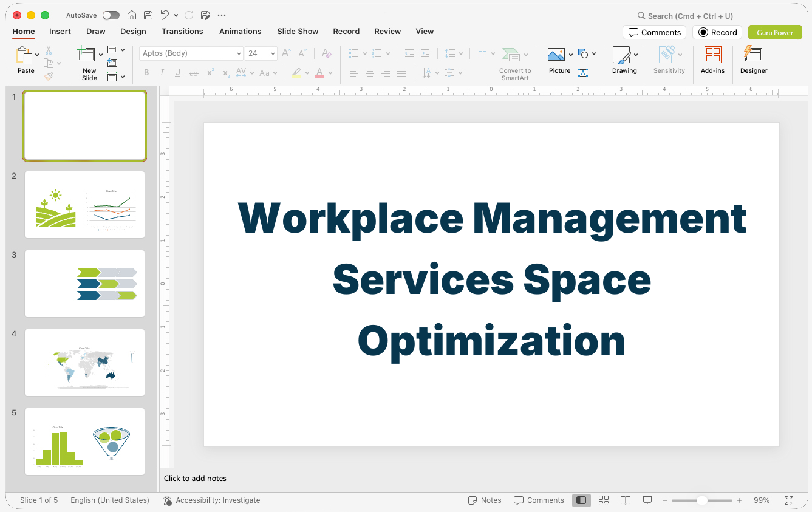Click the zoom slider handle

[701, 500]
